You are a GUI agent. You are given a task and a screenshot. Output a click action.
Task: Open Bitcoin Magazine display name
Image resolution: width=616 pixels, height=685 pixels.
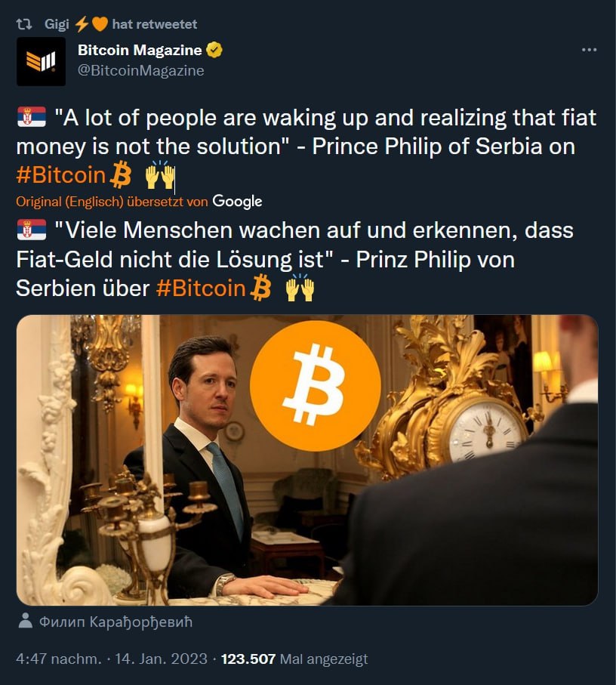coord(140,51)
